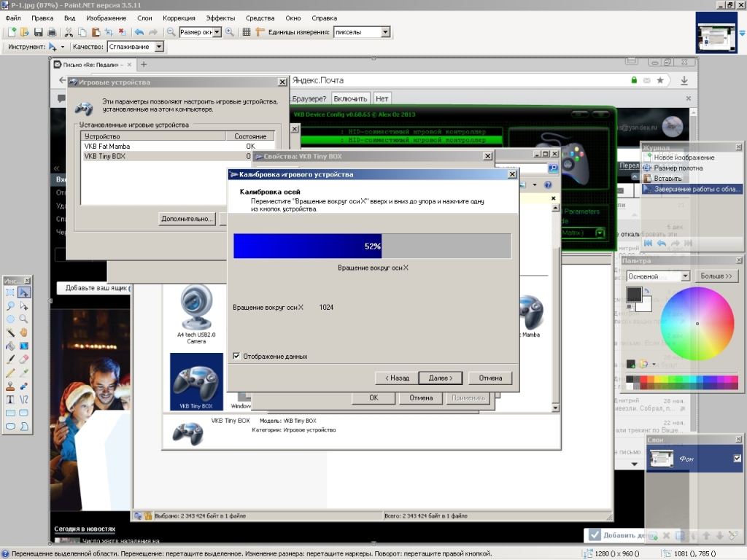Screen dimensions: 747x560
Task: Select the Recolor tool
Action: 24,386
